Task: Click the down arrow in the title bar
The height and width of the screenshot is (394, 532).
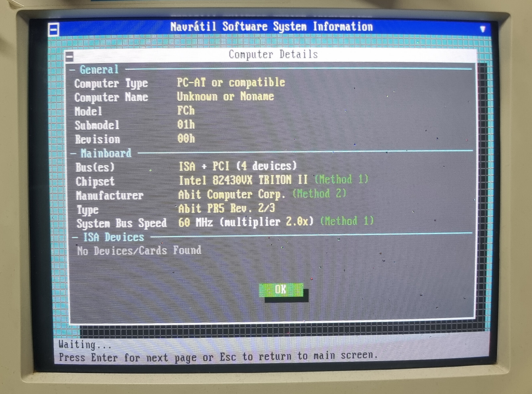Action: coord(483,29)
